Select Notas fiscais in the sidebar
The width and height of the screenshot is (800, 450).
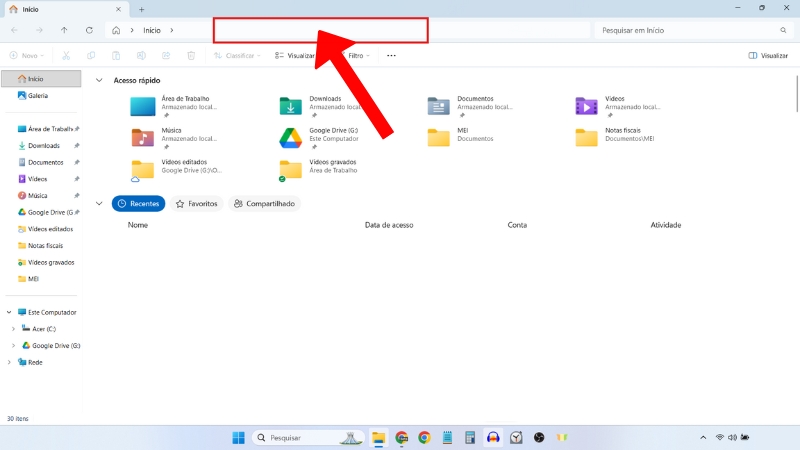click(45, 245)
